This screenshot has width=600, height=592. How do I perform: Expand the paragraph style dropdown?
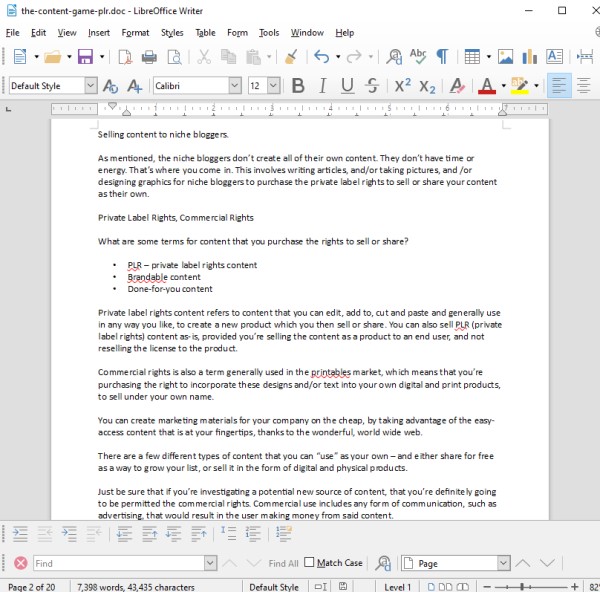tap(91, 86)
